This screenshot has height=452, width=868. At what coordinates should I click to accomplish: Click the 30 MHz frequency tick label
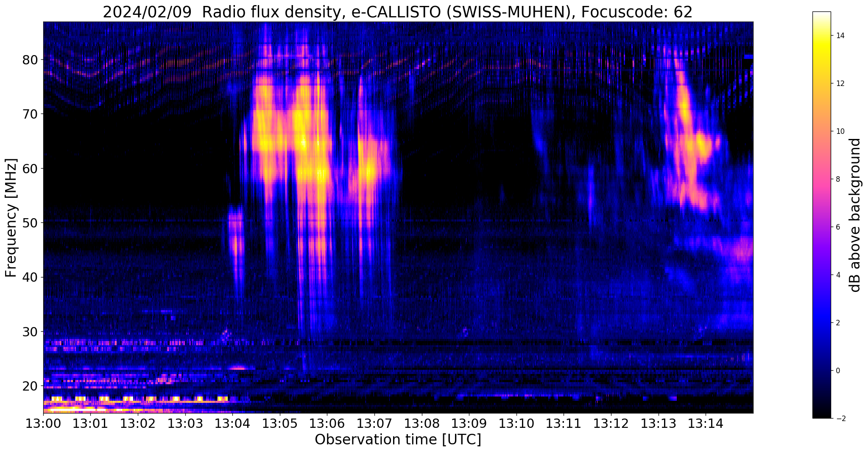point(30,332)
